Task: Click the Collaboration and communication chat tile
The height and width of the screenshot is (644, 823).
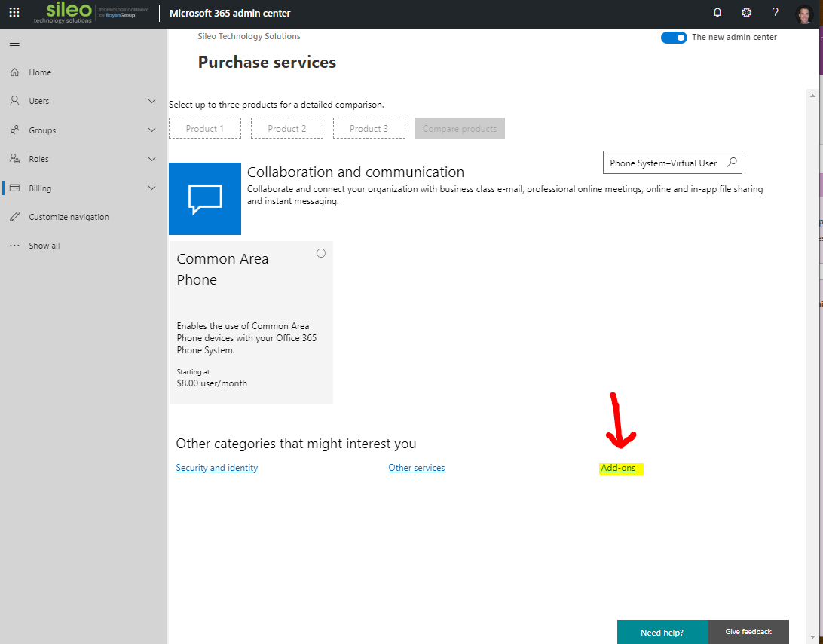Action: (x=205, y=199)
